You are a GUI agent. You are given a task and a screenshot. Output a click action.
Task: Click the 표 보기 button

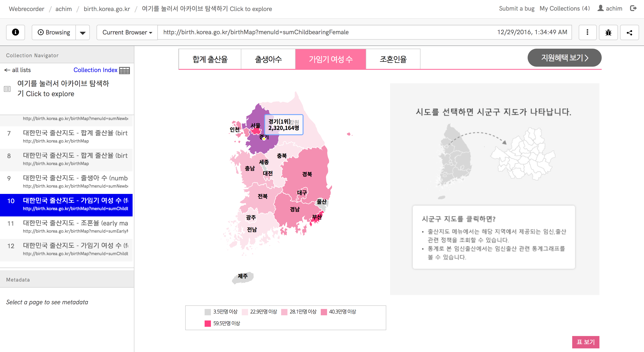pyautogui.click(x=585, y=342)
